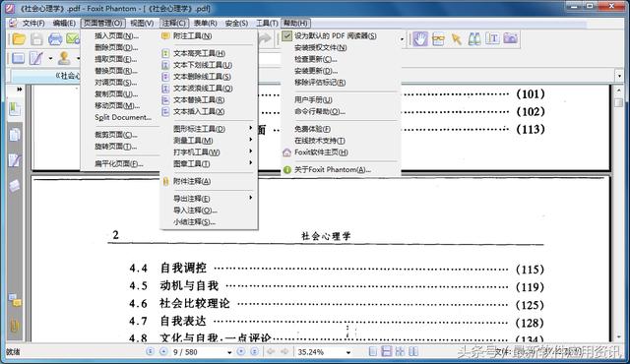Select the Hand tool icon

coord(420,39)
